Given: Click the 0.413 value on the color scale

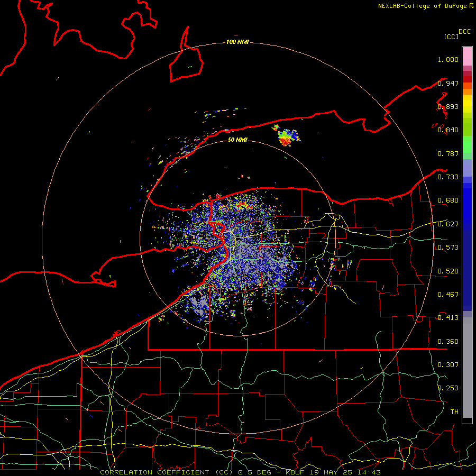Looking at the screenshot, I should tap(448, 318).
